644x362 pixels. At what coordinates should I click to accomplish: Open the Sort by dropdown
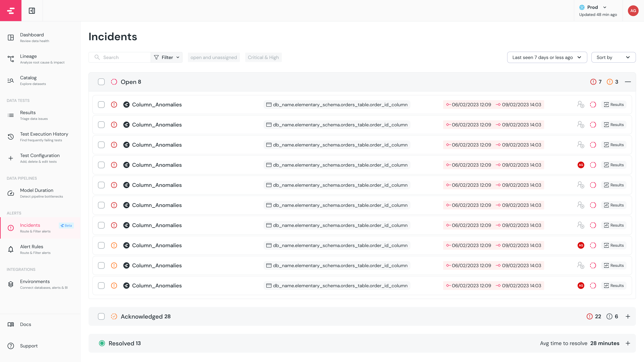click(x=613, y=57)
